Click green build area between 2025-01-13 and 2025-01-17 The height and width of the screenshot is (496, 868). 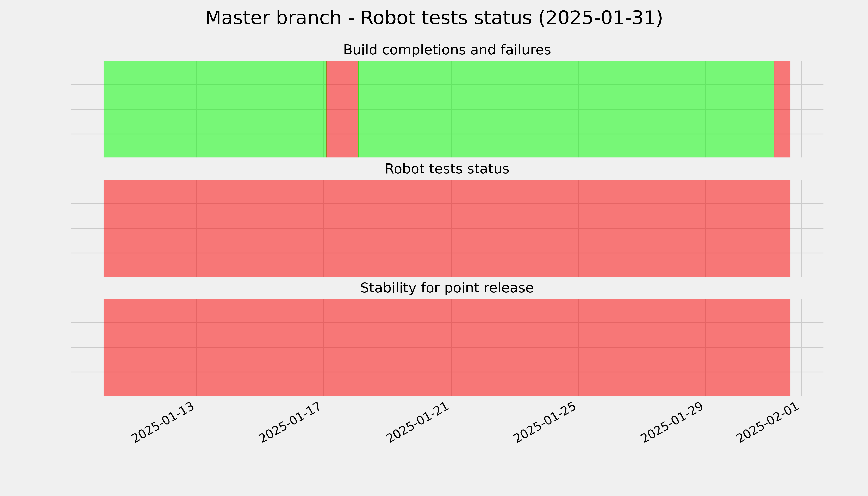click(260, 109)
